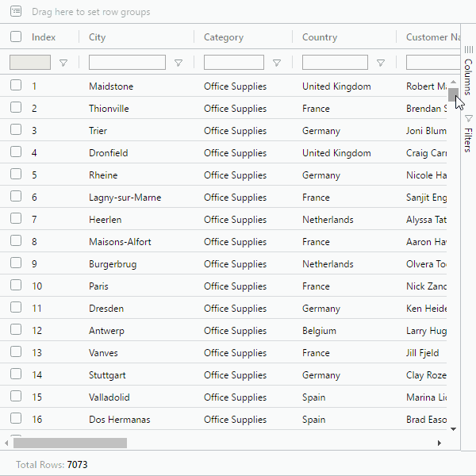Toggle the select-all header checkbox
Viewport: 476px width, 476px height.
[x=16, y=36]
